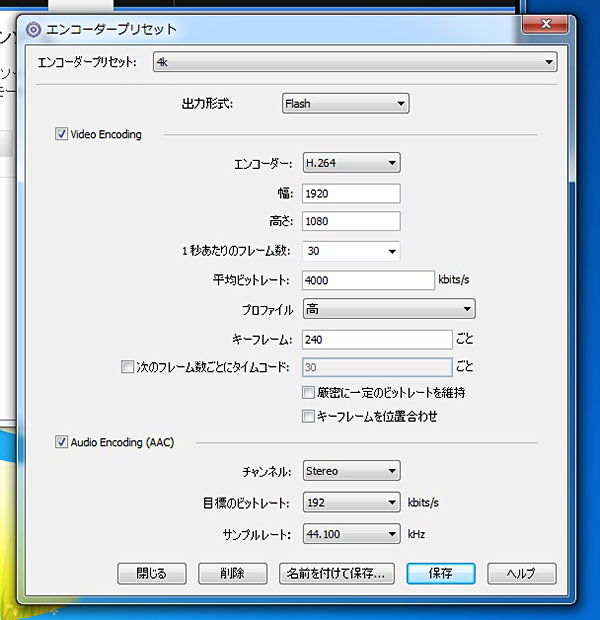Viewport: 600px width, 620px height.
Task: Open the frames per second dropdown
Action: point(351,251)
